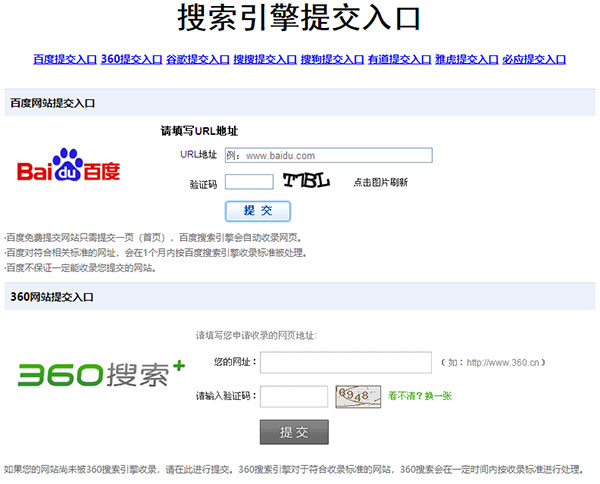Click the 360搜索 logo image
The width and height of the screenshot is (600, 484).
click(101, 373)
